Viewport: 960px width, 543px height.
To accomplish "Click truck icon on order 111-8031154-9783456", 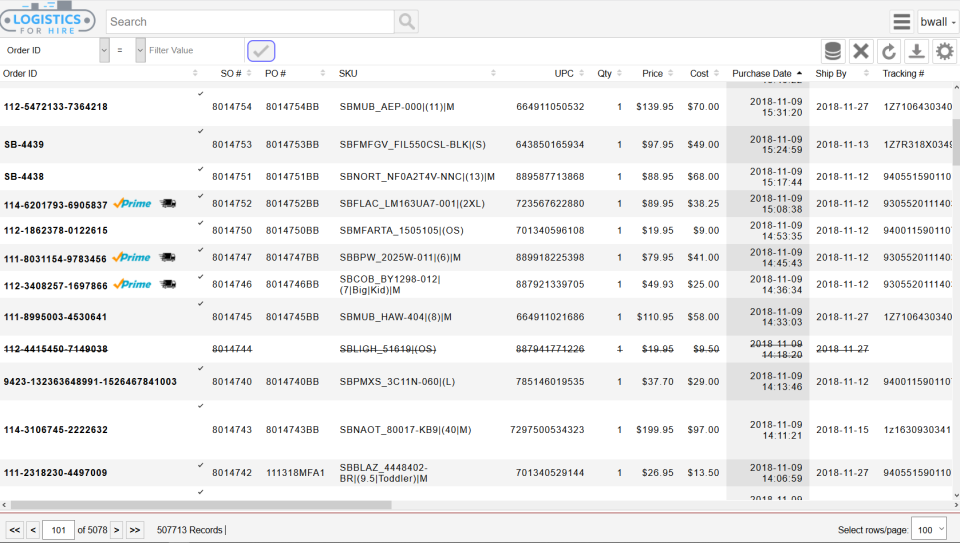I will coord(167,257).
